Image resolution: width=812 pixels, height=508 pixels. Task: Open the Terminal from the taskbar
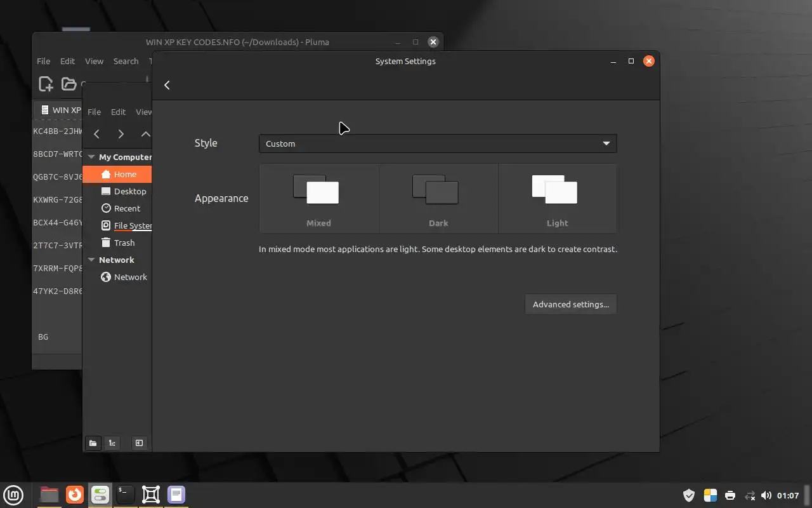click(126, 495)
